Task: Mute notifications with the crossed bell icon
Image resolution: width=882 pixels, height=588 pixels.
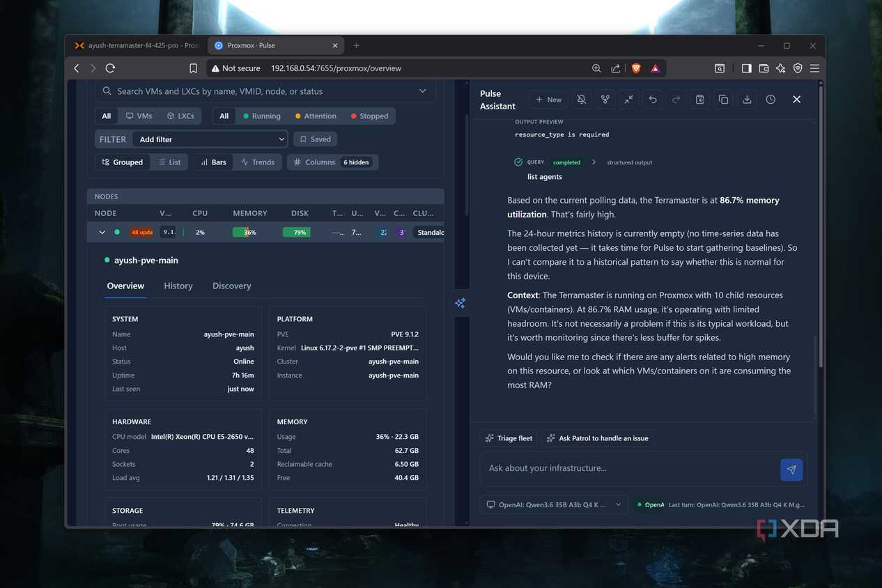Action: point(581,100)
